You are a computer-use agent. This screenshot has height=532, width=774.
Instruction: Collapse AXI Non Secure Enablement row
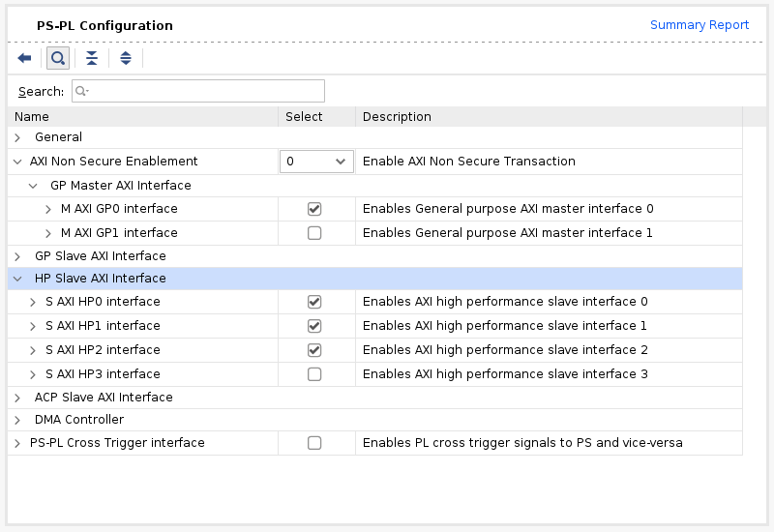point(17,162)
